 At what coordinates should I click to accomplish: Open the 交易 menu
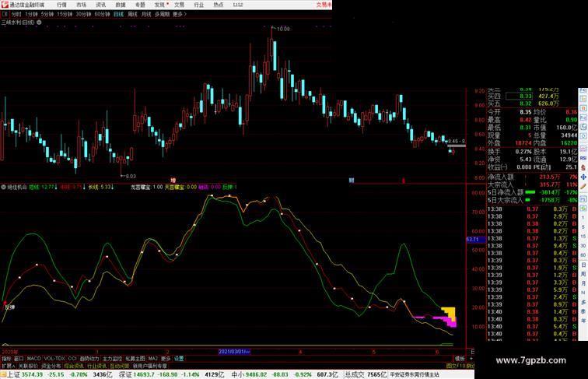[x=179, y=5]
